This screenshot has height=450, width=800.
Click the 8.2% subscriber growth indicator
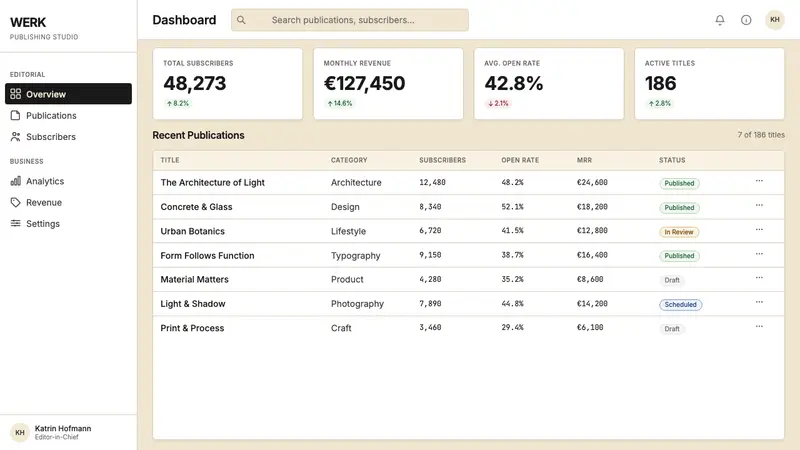tap(178, 103)
